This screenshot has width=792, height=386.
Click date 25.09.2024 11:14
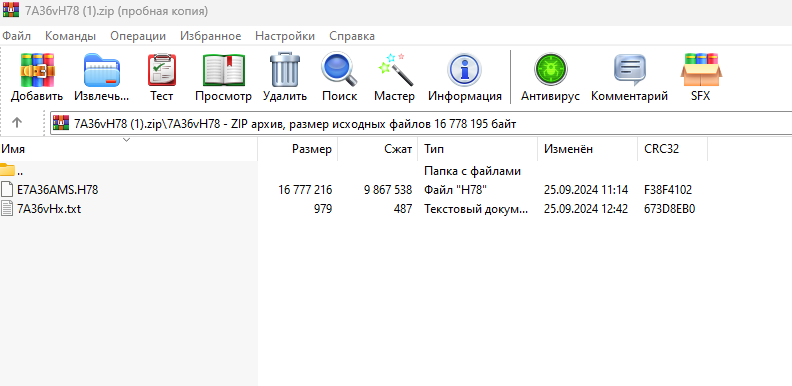[x=586, y=190]
